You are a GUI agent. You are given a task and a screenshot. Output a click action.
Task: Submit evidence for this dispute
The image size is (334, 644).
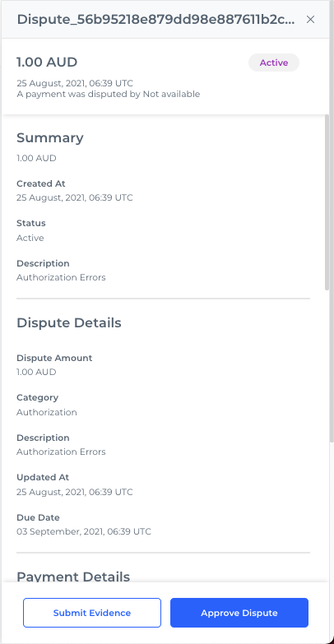[x=92, y=613]
